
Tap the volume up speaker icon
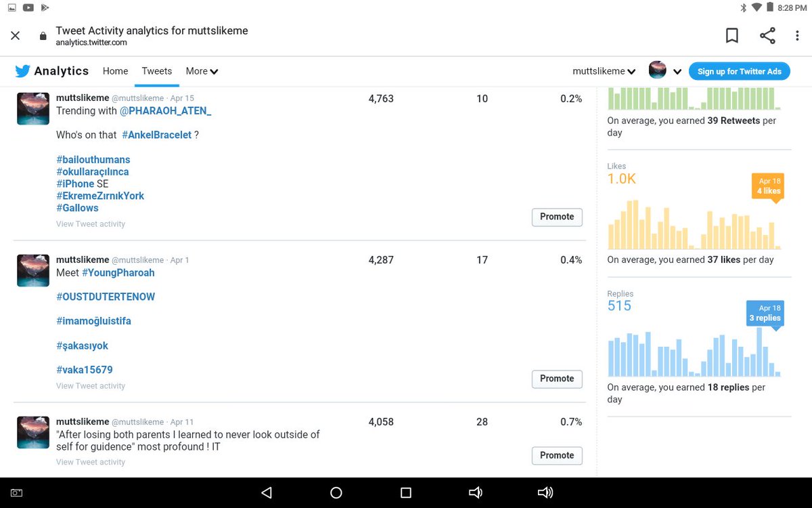point(545,492)
